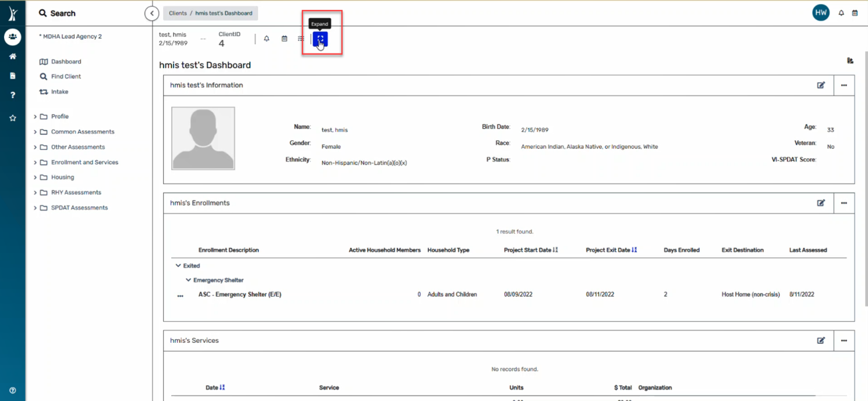Collapse the Exited enrollment group
868x401 pixels.
[178, 265]
